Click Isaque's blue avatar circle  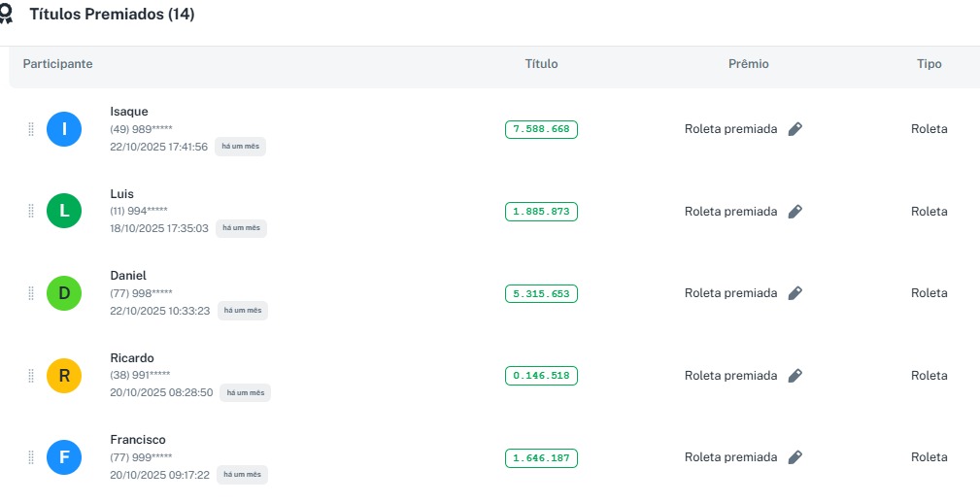(x=64, y=129)
